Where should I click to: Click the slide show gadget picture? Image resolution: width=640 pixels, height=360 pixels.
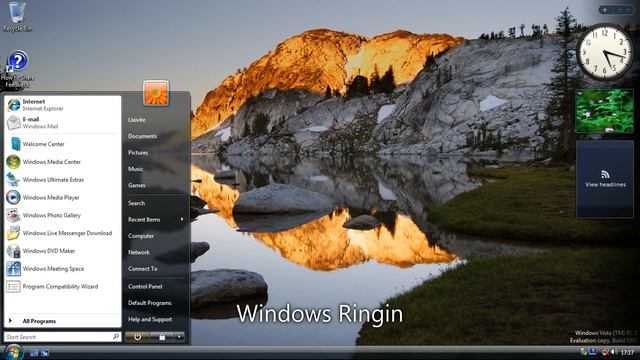pyautogui.click(x=604, y=111)
